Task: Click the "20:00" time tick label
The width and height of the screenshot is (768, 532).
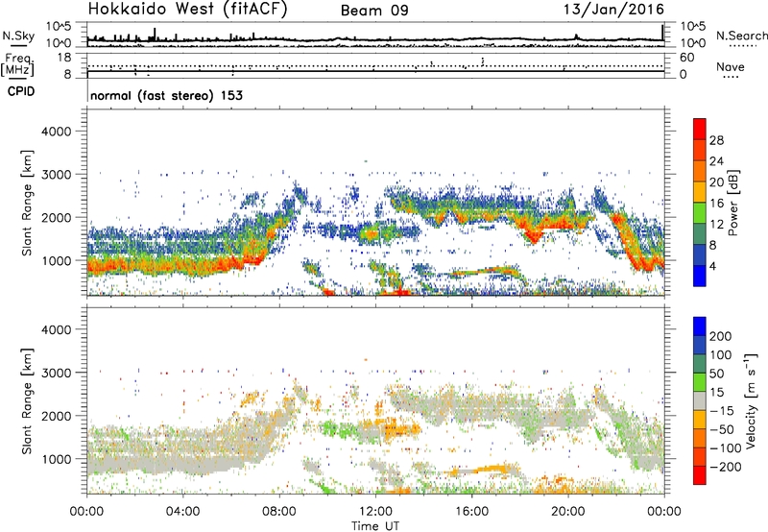Action: tap(567, 512)
